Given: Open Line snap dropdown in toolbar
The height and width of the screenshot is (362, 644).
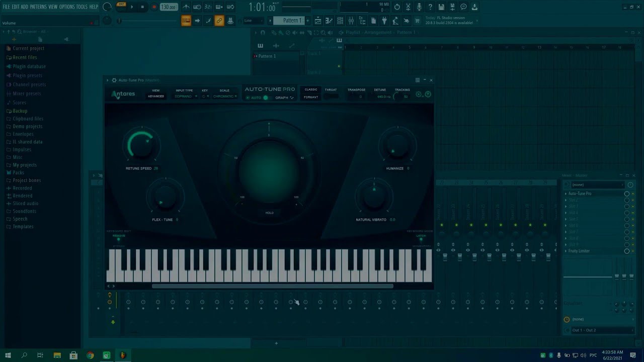Looking at the screenshot, I should tap(253, 21).
